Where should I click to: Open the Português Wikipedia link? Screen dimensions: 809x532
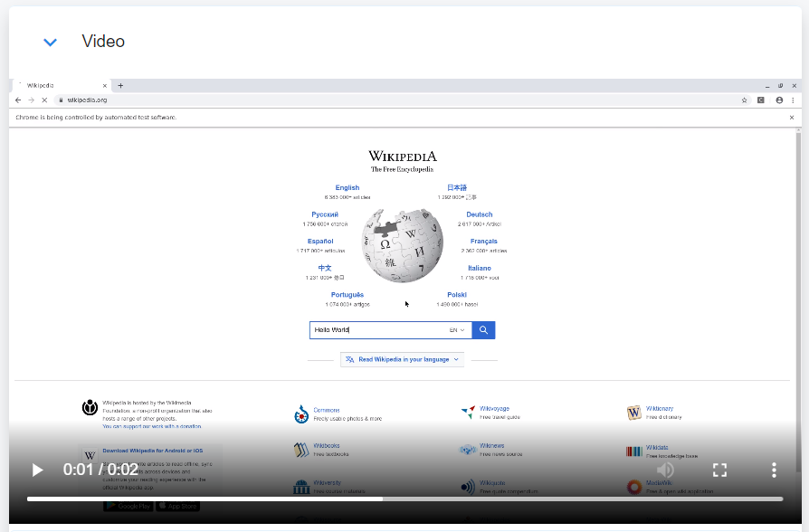click(x=347, y=295)
